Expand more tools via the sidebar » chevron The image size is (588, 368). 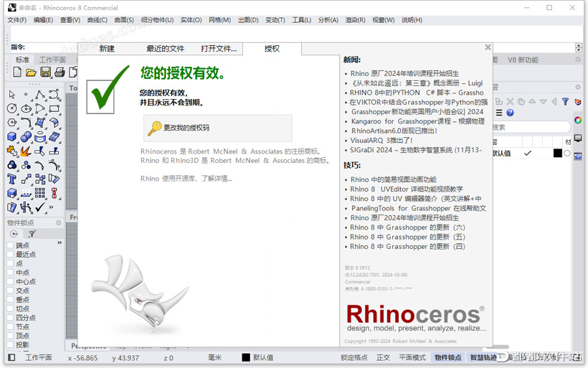(x=51, y=207)
